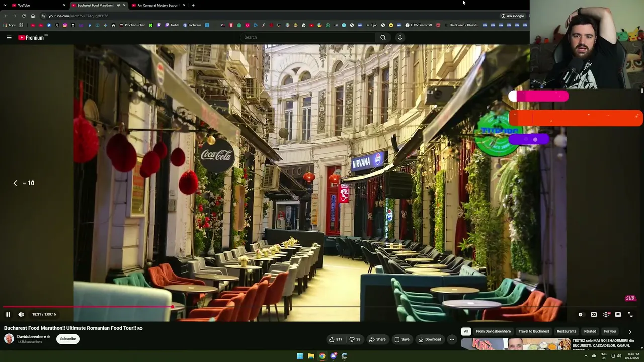
Task: Click the search magnifier button
Action: [x=383, y=37]
